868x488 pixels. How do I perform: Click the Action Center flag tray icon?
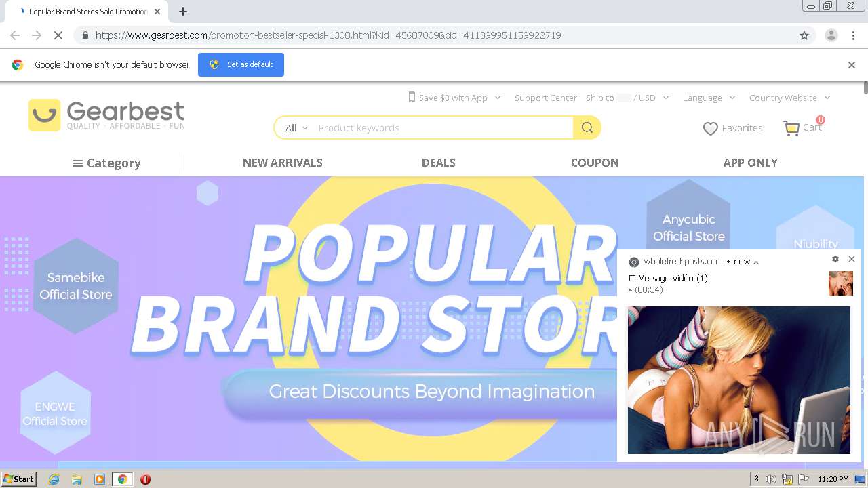pyautogui.click(x=804, y=479)
